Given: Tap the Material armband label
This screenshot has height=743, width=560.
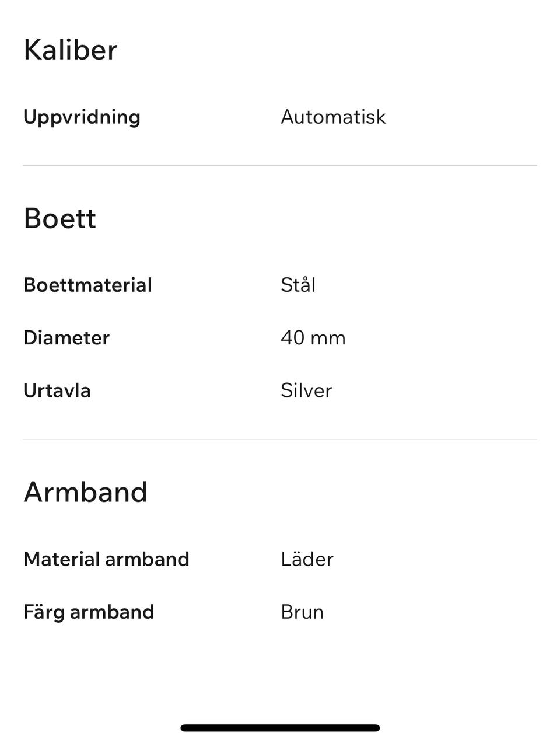Looking at the screenshot, I should point(106,559).
